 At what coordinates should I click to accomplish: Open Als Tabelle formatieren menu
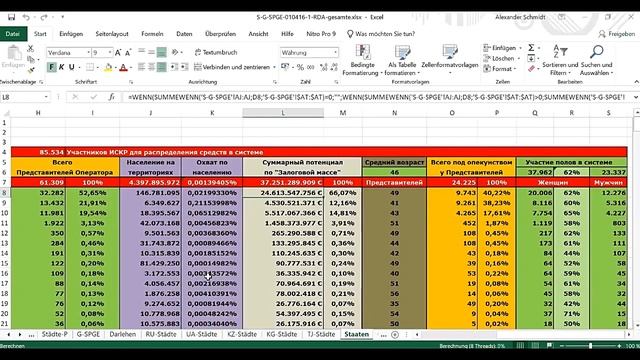(402, 60)
